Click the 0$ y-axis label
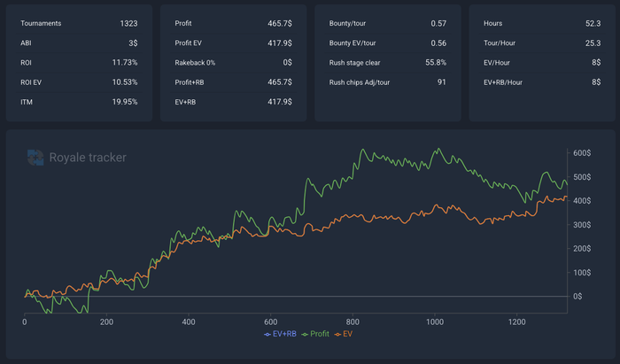This screenshot has height=364, width=620. (x=577, y=296)
